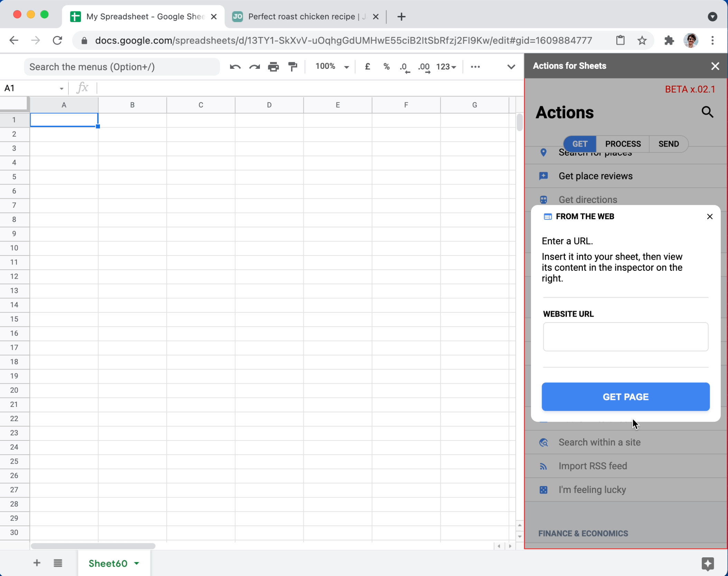This screenshot has width=728, height=576.
Task: Expand the 123 number format dropdown
Action: [446, 67]
